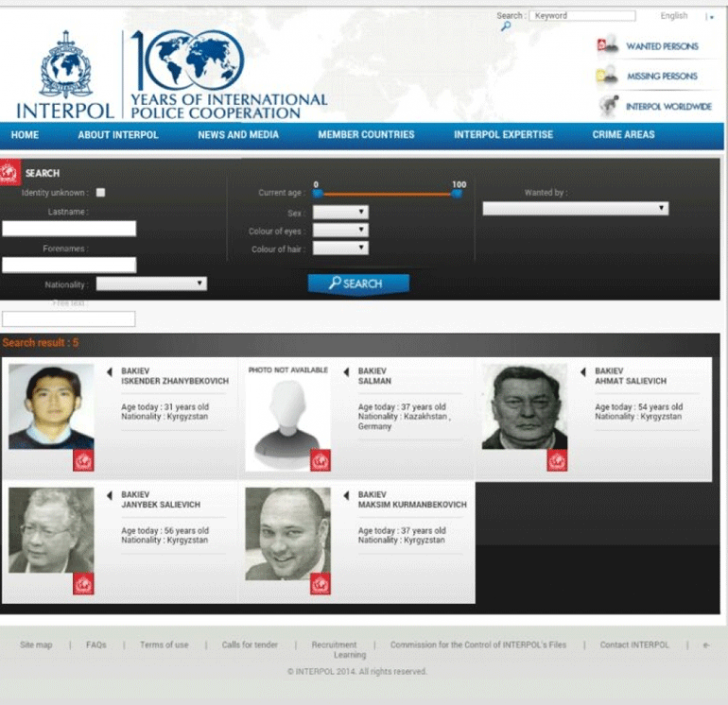This screenshot has height=705, width=728.
Task: Click the INTERPOL emblem logo
Action: point(66,65)
